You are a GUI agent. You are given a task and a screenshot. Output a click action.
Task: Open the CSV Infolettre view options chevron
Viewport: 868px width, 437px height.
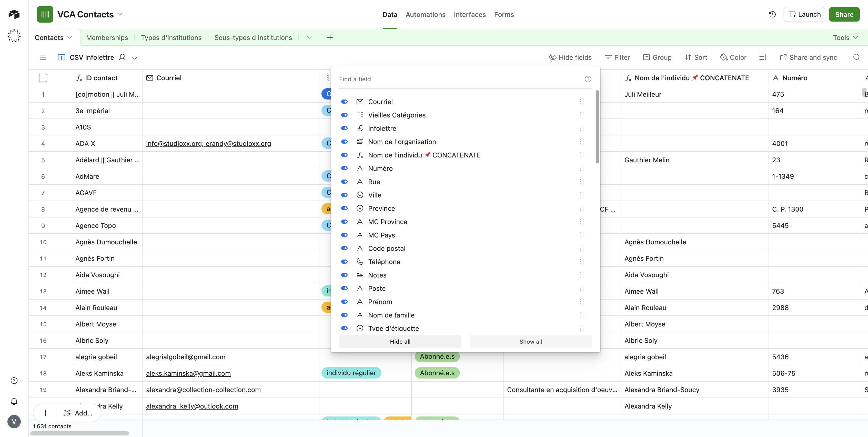click(x=134, y=58)
